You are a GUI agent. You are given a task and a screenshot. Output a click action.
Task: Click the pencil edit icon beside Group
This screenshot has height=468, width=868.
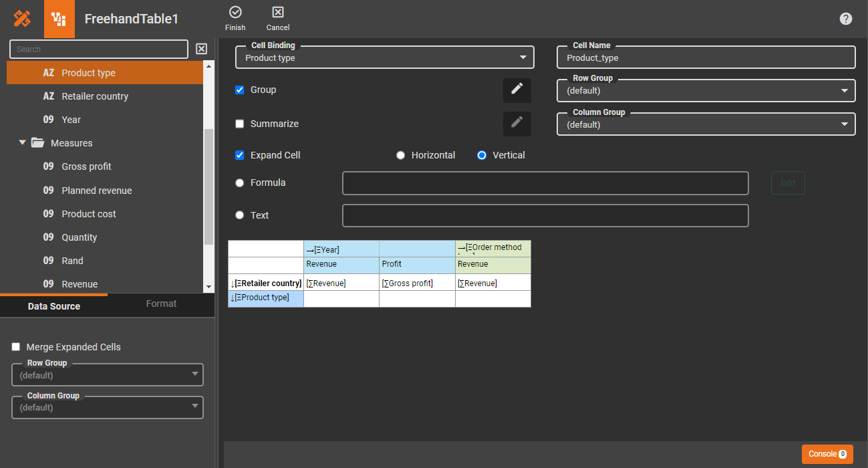[517, 90]
